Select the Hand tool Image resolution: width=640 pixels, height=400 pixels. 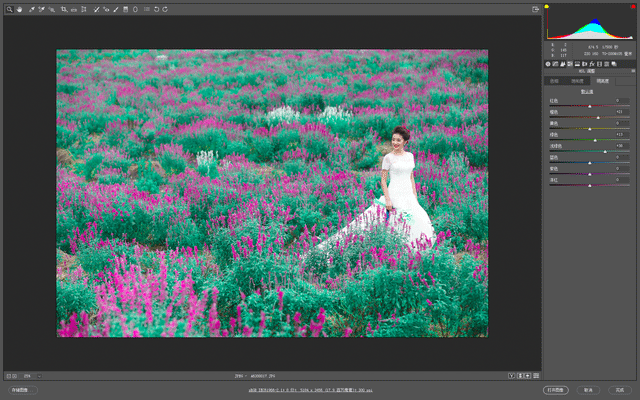(19, 9)
